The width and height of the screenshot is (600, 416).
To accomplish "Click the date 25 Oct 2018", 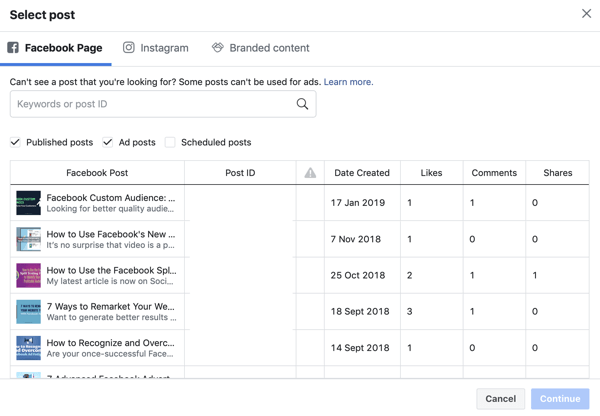I will (x=358, y=275).
